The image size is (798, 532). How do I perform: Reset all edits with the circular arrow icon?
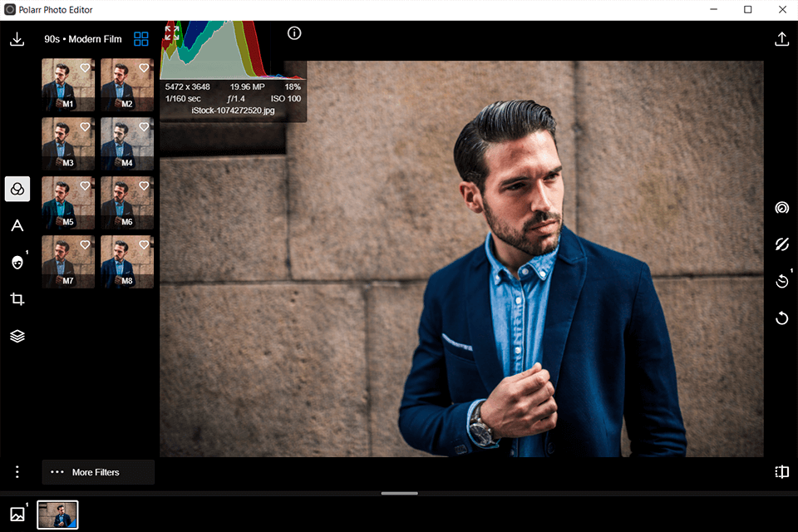[x=781, y=318]
